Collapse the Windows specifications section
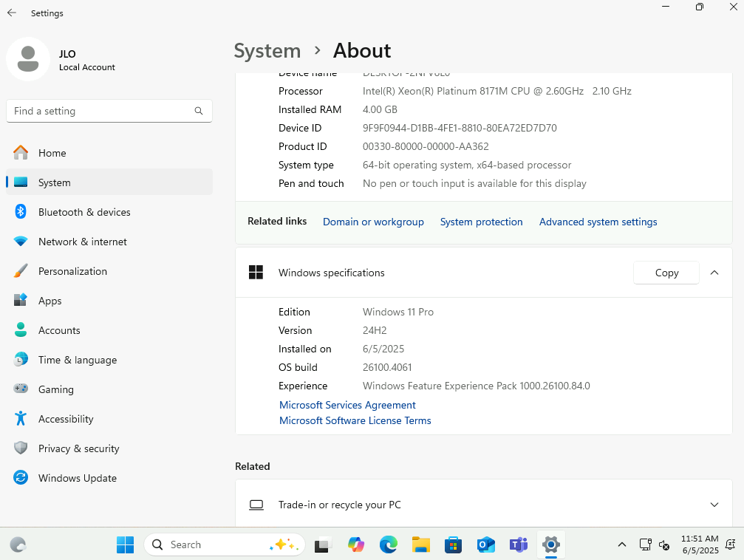 [714, 273]
